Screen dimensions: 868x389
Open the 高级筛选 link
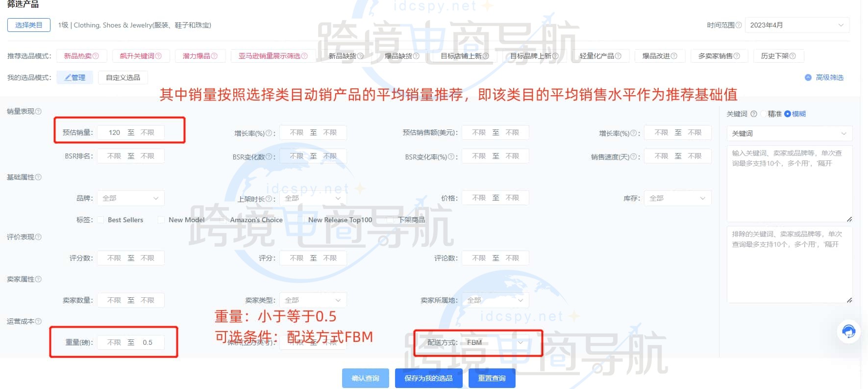830,78
